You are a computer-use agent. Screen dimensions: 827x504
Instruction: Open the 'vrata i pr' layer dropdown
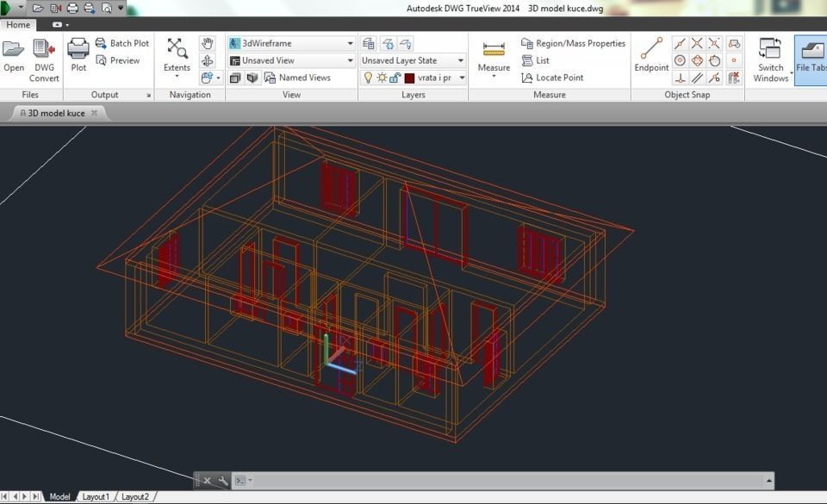click(440, 78)
